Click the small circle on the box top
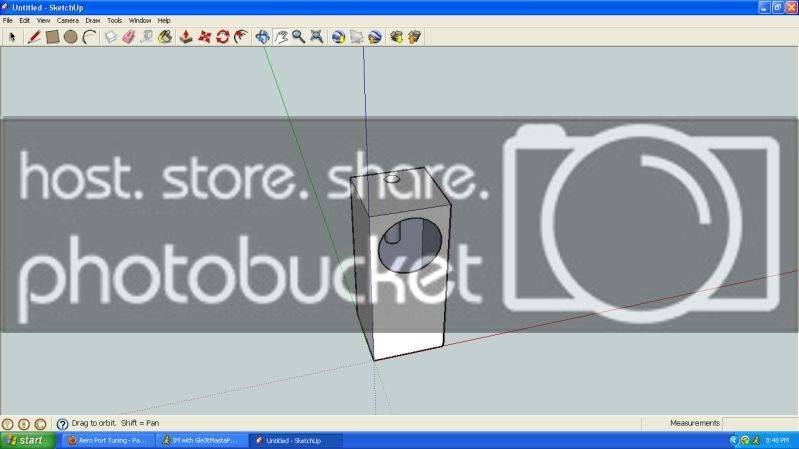 click(391, 178)
